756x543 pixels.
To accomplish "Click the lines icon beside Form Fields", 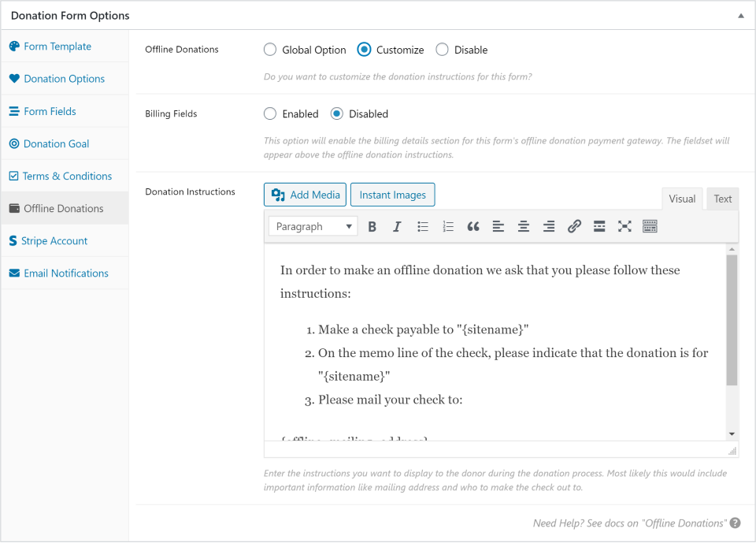I will point(14,111).
